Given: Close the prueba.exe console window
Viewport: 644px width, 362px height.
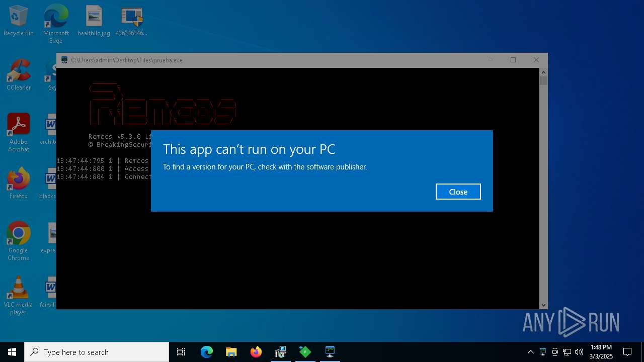Looking at the screenshot, I should [536, 60].
